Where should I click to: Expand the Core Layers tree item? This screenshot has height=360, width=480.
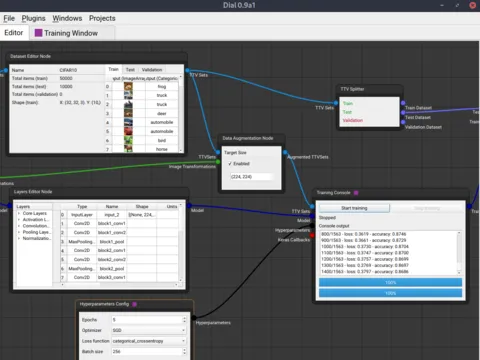point(19,213)
